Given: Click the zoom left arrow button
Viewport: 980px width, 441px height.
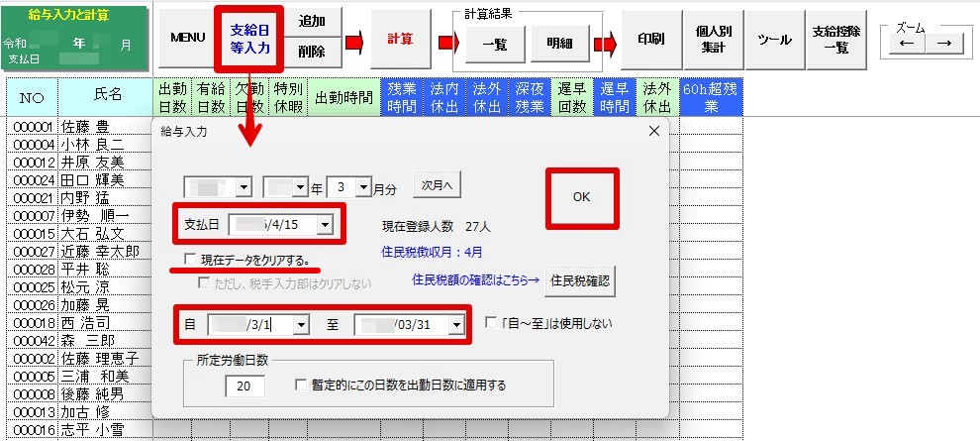Looking at the screenshot, I should pyautogui.click(x=907, y=44).
